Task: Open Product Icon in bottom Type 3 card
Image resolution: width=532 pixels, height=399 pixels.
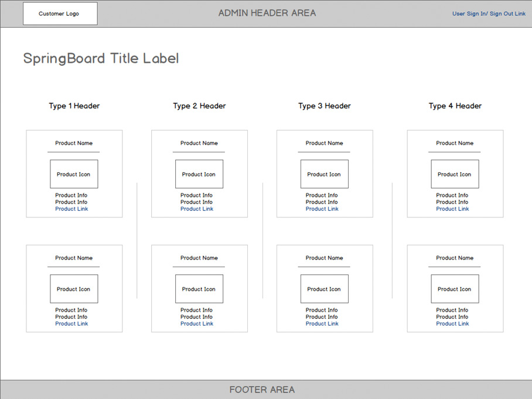Action: coord(324,289)
